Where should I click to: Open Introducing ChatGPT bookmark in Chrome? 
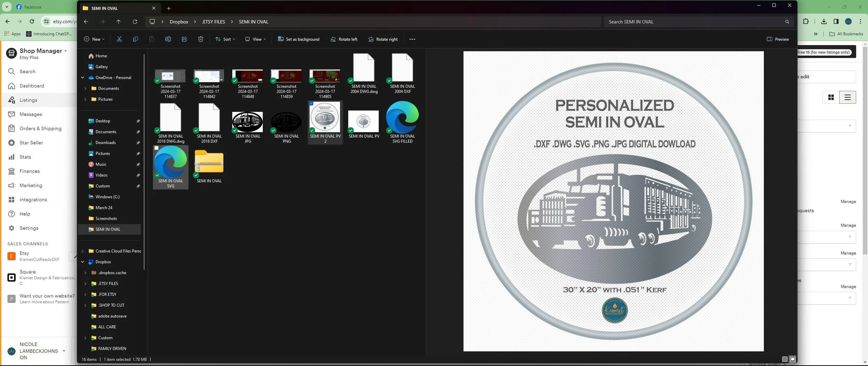tap(49, 34)
